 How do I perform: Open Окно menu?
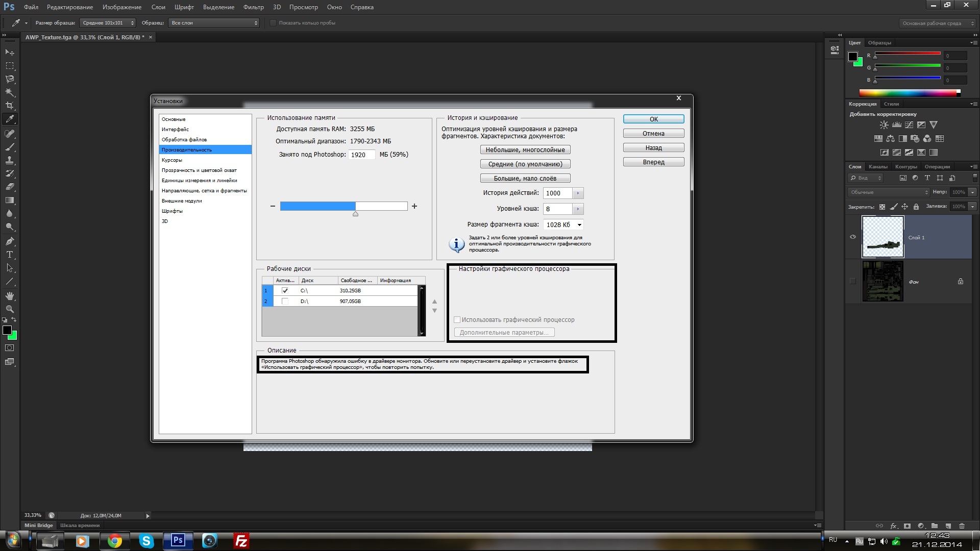tap(333, 7)
